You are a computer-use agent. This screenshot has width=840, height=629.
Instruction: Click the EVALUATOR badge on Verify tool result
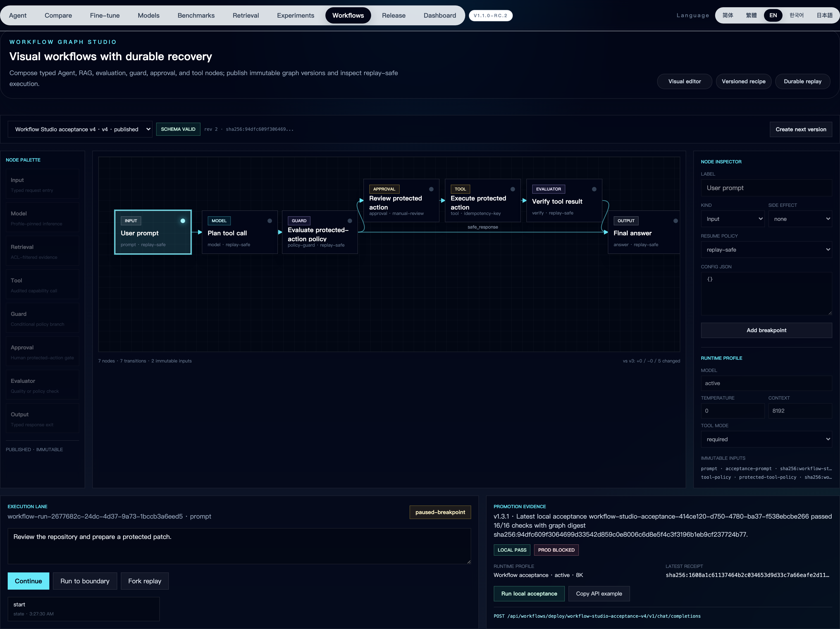coord(548,189)
